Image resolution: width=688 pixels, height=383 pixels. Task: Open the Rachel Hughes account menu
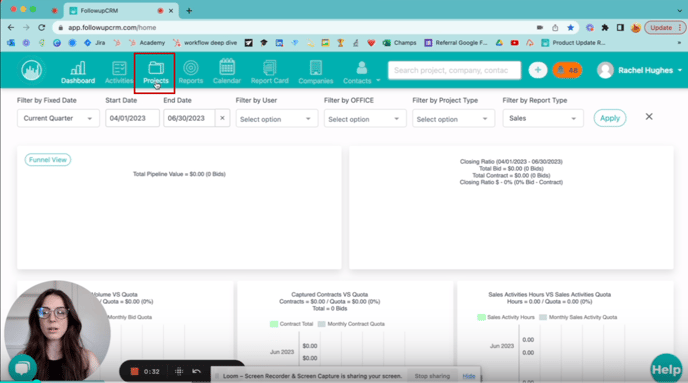point(639,70)
